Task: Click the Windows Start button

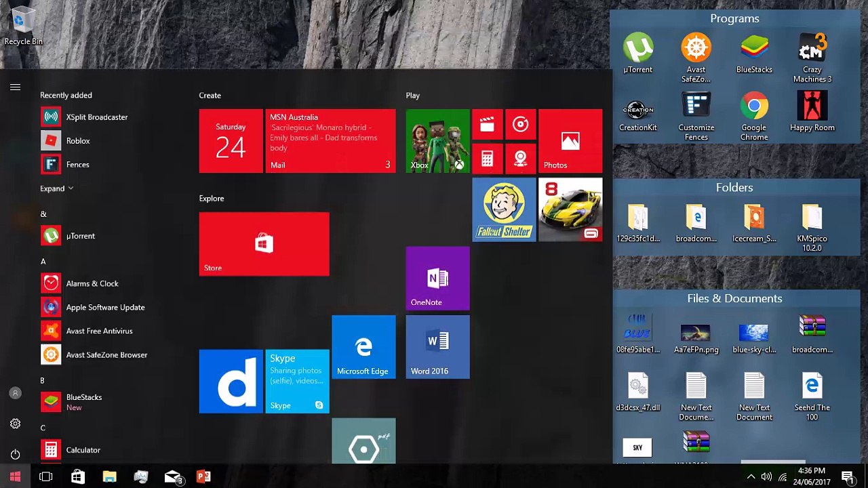Action: pyautogui.click(x=15, y=477)
